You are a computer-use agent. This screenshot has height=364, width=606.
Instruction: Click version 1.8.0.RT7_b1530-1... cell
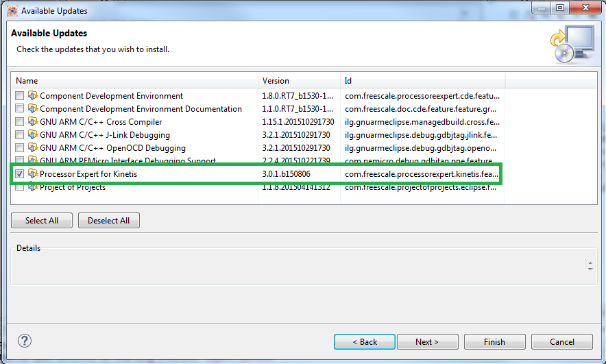click(298, 96)
